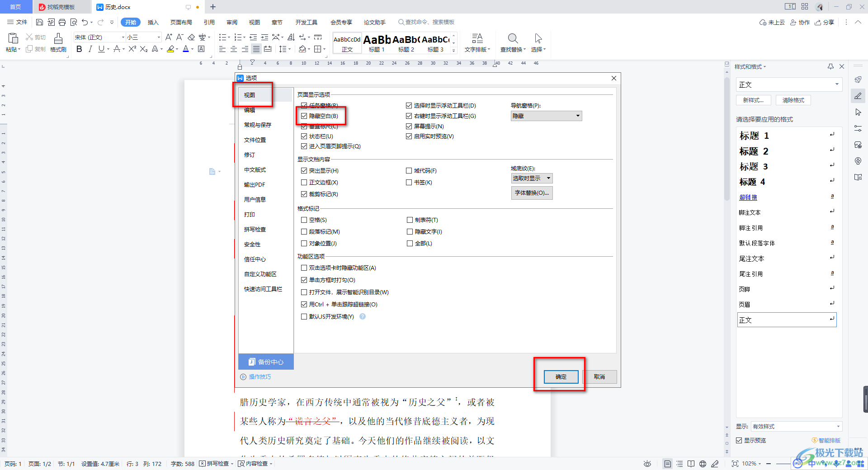Screen dimensions: 868x470
Task: Click the eye protection mode icon in status bar
Action: tap(647, 464)
